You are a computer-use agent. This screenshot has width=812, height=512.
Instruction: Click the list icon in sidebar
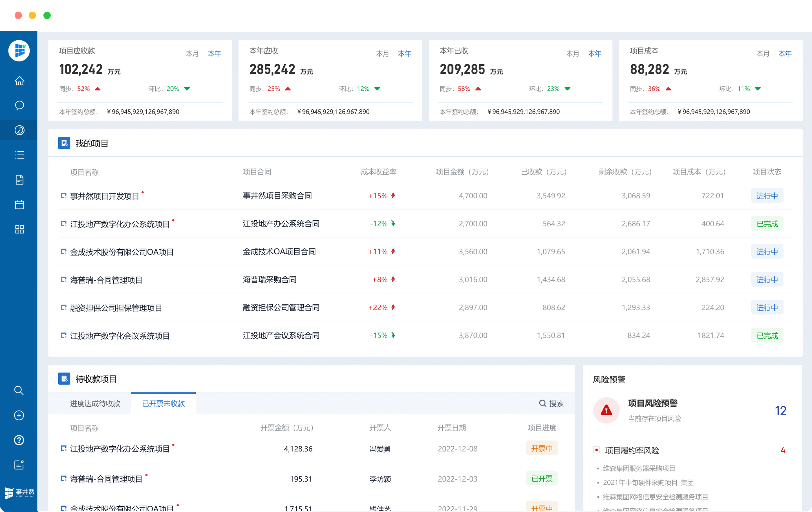tap(19, 155)
